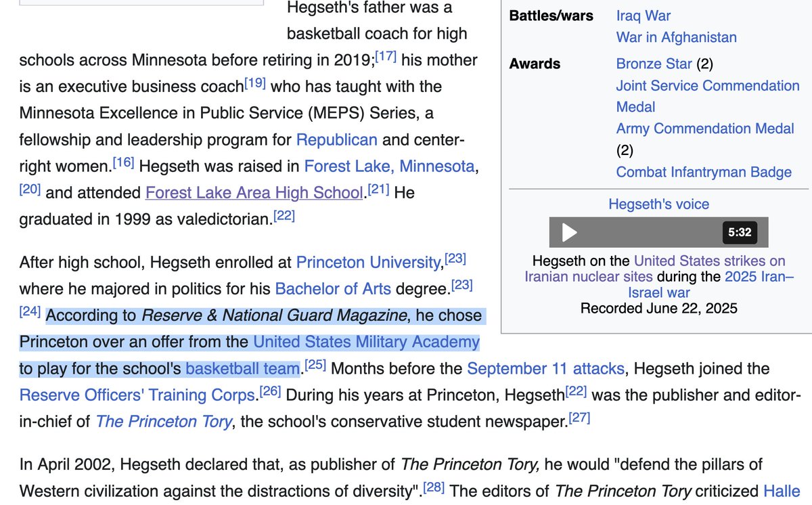
Task: Open the Army Commendation Medal link
Action: coord(705,129)
